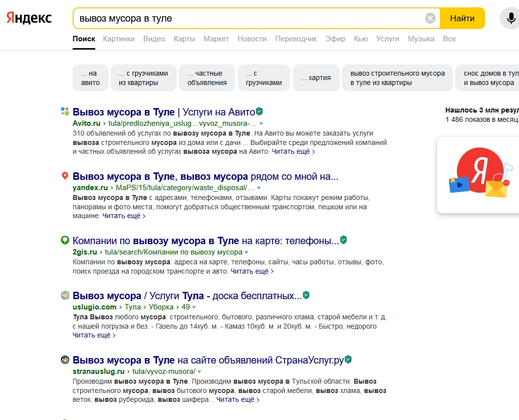Open result on сайте объявлений СтранаУслуг.ру
The width and height of the screenshot is (519, 420).
(208, 360)
